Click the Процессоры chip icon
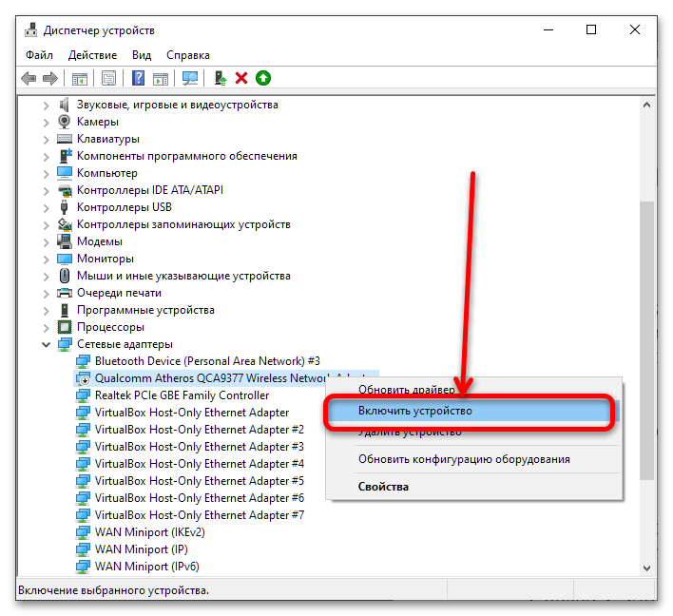673x616 pixels. [x=65, y=327]
